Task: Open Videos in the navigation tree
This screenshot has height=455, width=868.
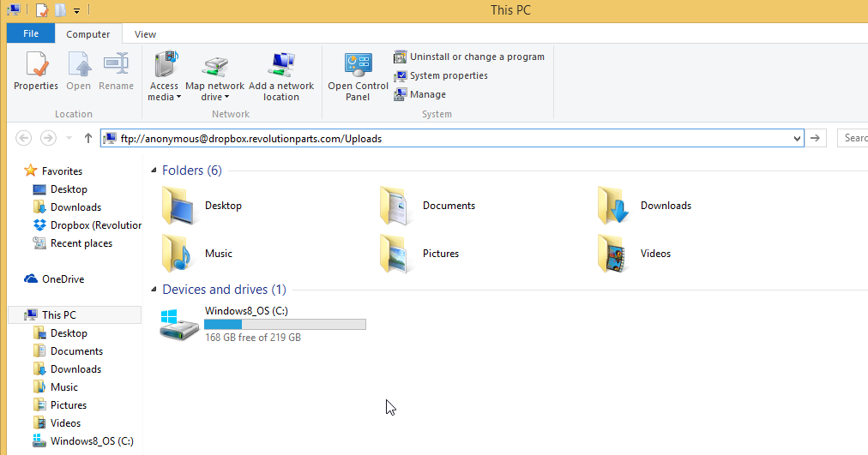Action: 57,423
